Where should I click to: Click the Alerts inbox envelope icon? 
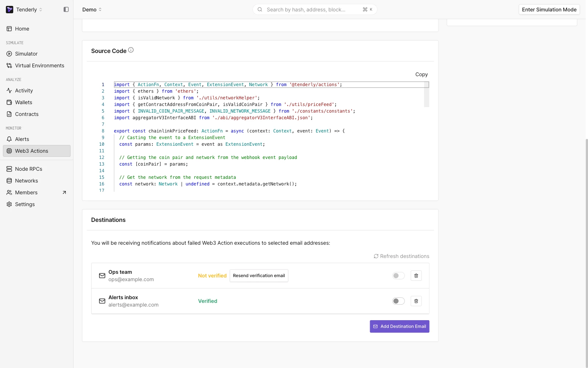coord(102,301)
